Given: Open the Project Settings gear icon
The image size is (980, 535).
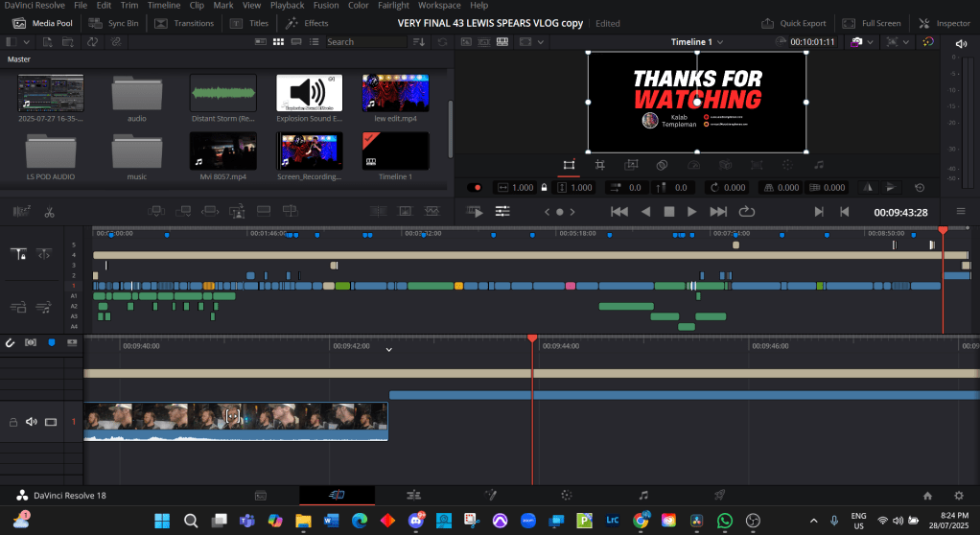Looking at the screenshot, I should (959, 496).
